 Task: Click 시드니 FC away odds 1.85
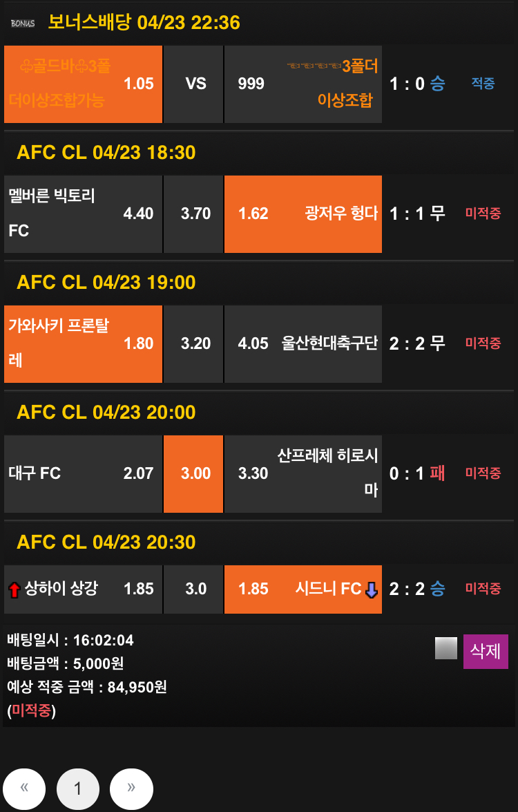pyautogui.click(x=303, y=589)
